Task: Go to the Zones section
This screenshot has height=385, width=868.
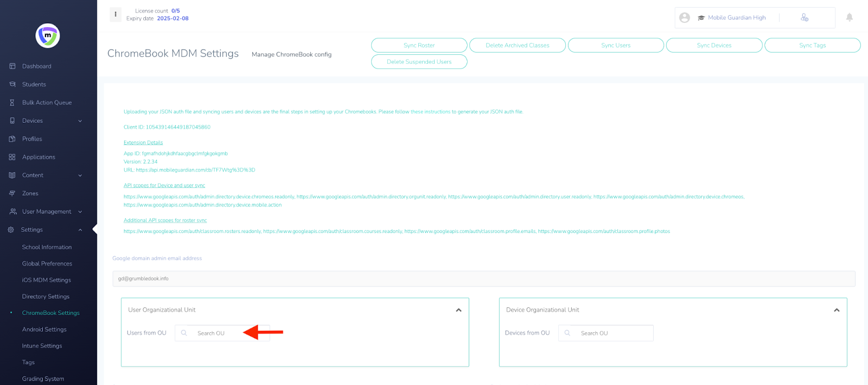Action: click(30, 193)
